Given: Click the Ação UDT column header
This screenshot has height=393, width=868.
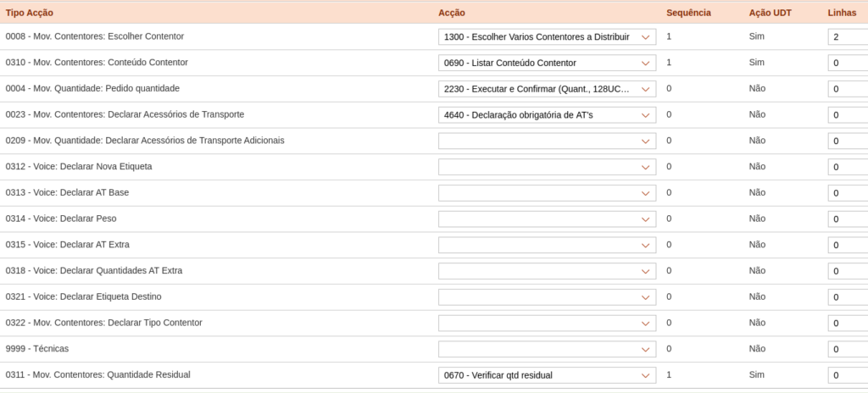Looking at the screenshot, I should (x=770, y=13).
